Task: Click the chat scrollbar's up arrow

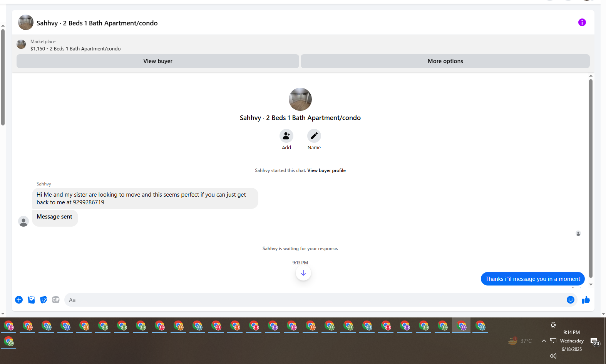Action: [x=591, y=76]
